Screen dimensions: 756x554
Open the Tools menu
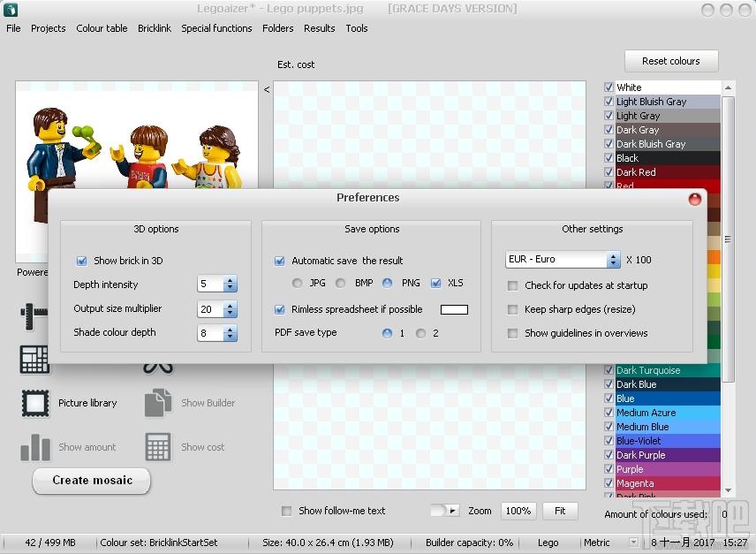coord(357,28)
